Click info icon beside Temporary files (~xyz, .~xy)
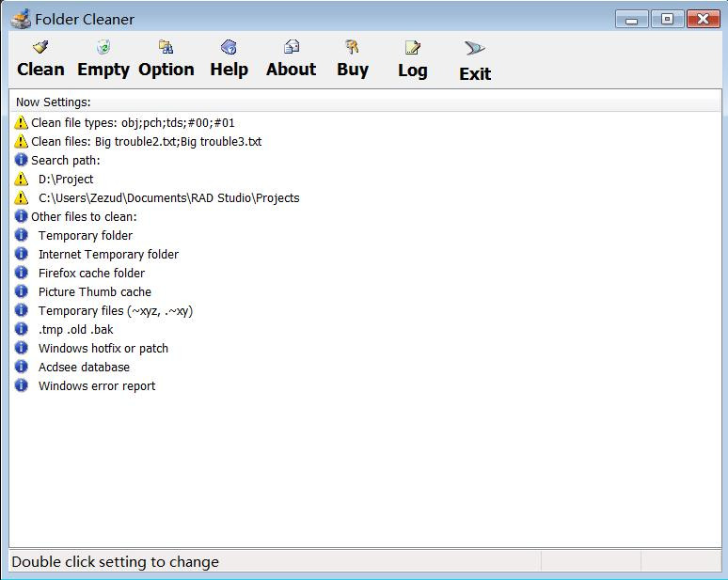The height and width of the screenshot is (580, 728). pyautogui.click(x=21, y=310)
